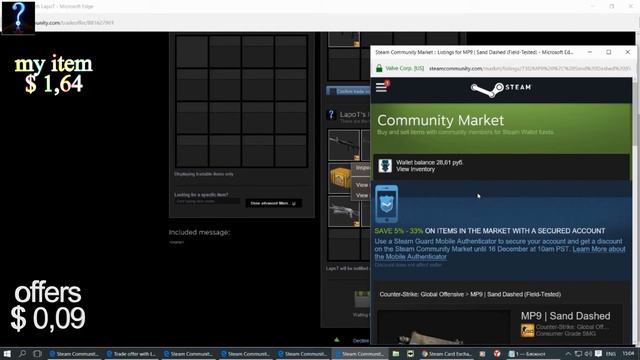Click the taskbar clock

pyautogui.click(x=629, y=353)
